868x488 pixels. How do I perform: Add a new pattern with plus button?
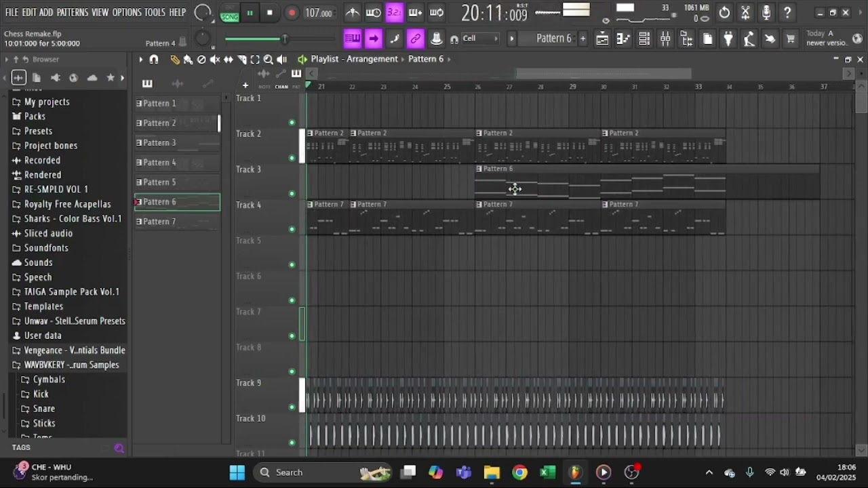tap(583, 39)
